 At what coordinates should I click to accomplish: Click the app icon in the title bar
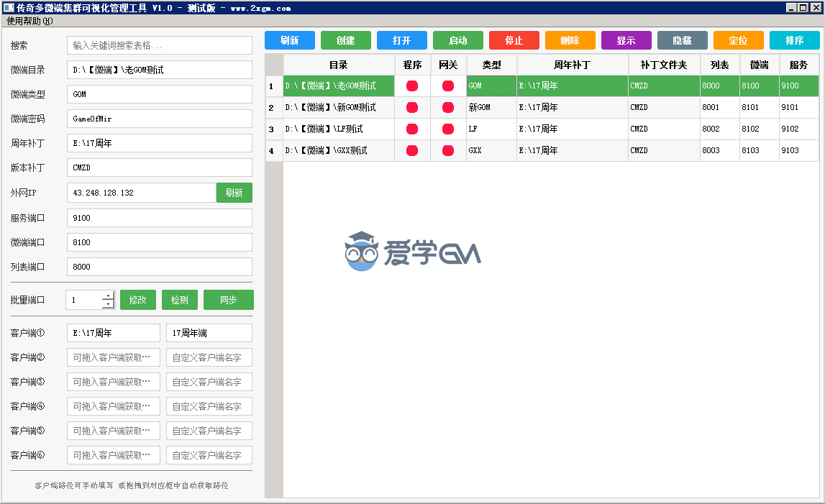pyautogui.click(x=9, y=8)
